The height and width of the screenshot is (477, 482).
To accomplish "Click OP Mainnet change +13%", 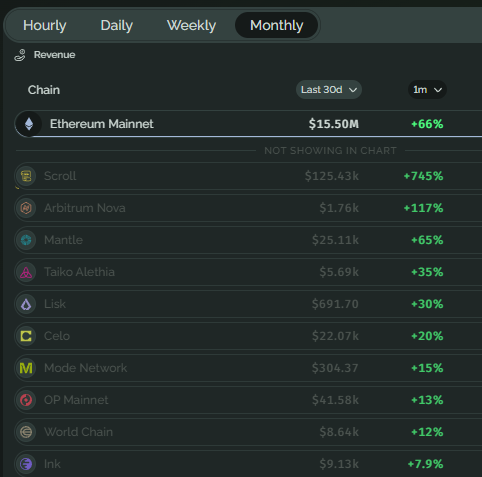I will tap(427, 400).
